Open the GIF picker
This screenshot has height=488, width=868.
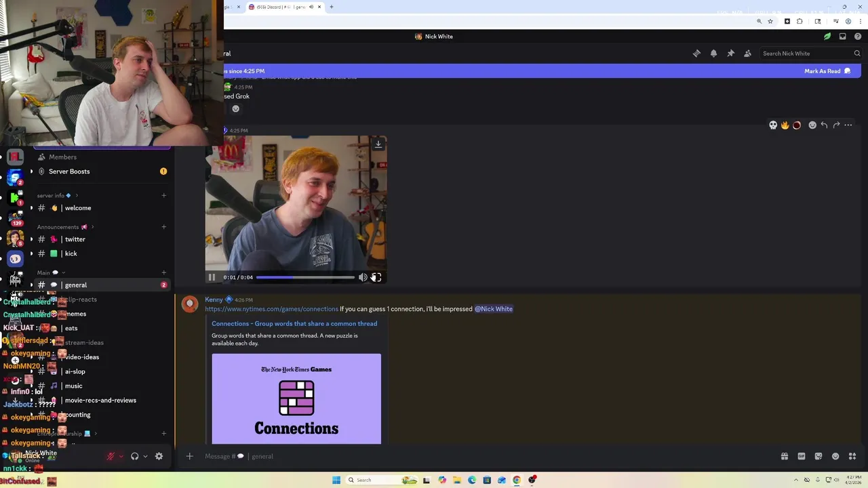[802, 456]
